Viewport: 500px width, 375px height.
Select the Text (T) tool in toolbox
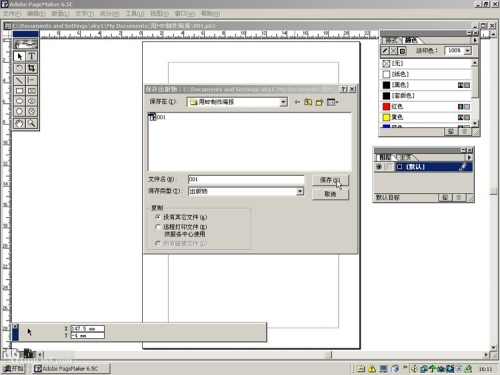(31, 56)
